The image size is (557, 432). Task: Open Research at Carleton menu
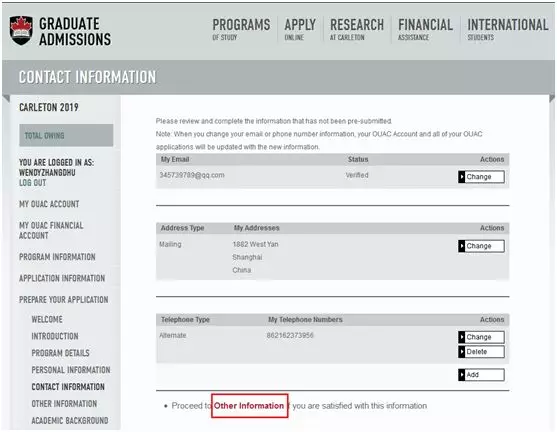(x=357, y=29)
